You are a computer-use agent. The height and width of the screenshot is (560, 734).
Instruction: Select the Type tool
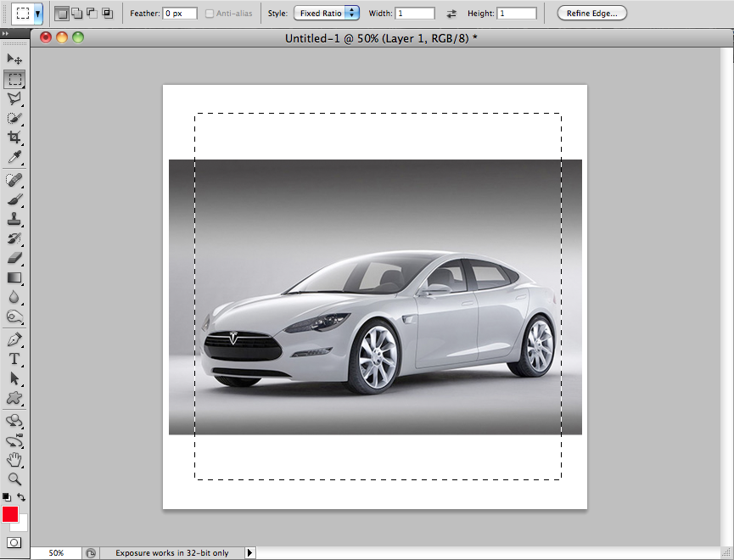(14, 359)
